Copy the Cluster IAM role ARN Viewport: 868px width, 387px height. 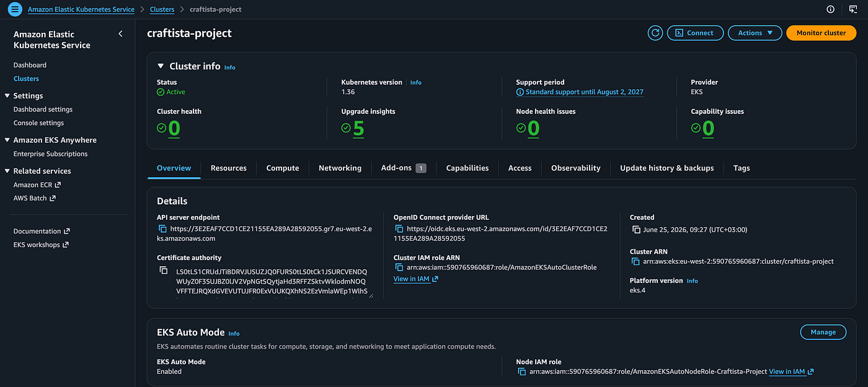(x=400, y=267)
